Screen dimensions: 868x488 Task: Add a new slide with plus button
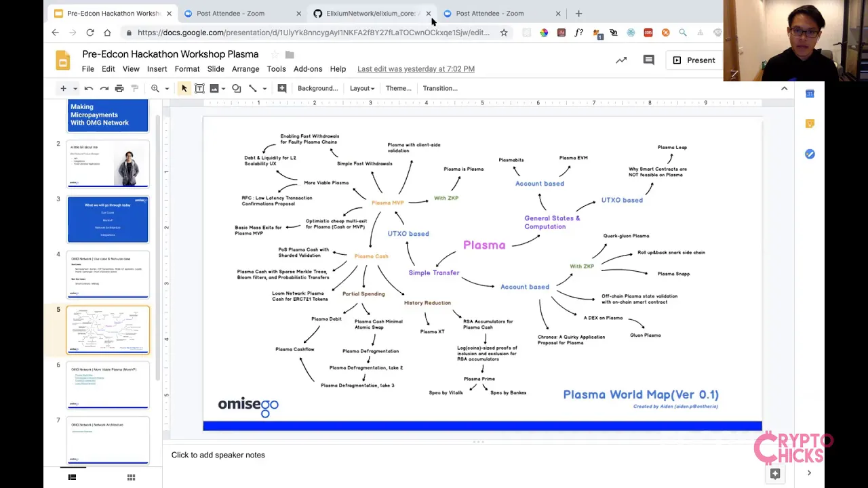[x=63, y=88]
